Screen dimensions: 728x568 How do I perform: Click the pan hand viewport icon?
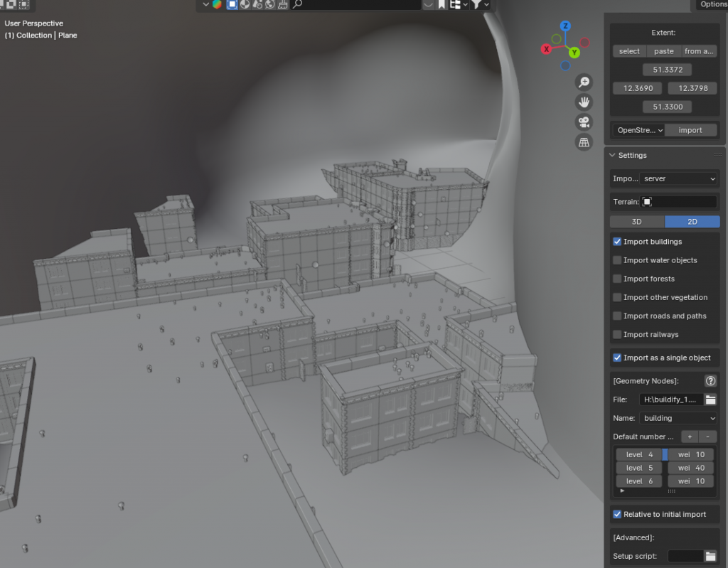click(584, 102)
